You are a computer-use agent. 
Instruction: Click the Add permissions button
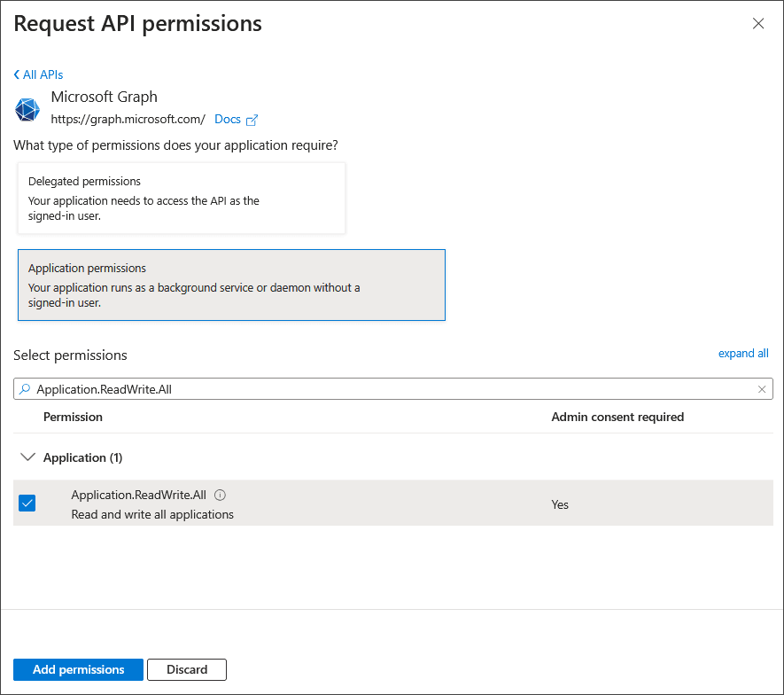pyautogui.click(x=78, y=669)
